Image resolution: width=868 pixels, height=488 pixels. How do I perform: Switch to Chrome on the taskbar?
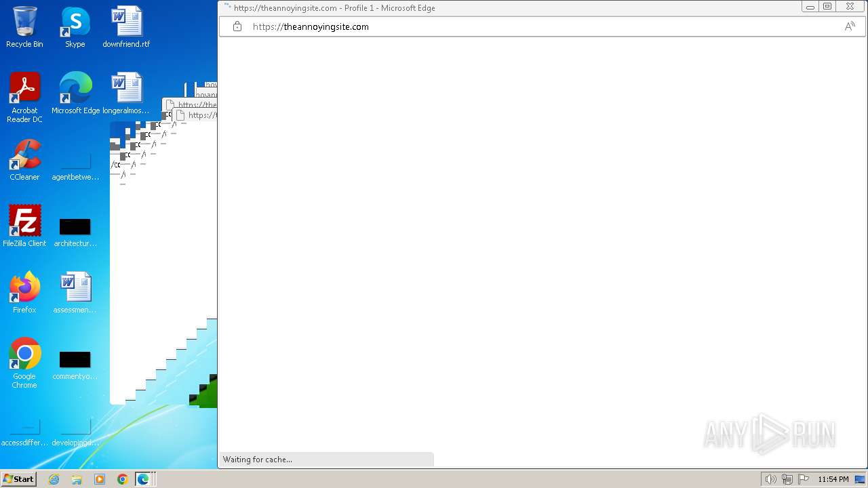pyautogui.click(x=122, y=479)
